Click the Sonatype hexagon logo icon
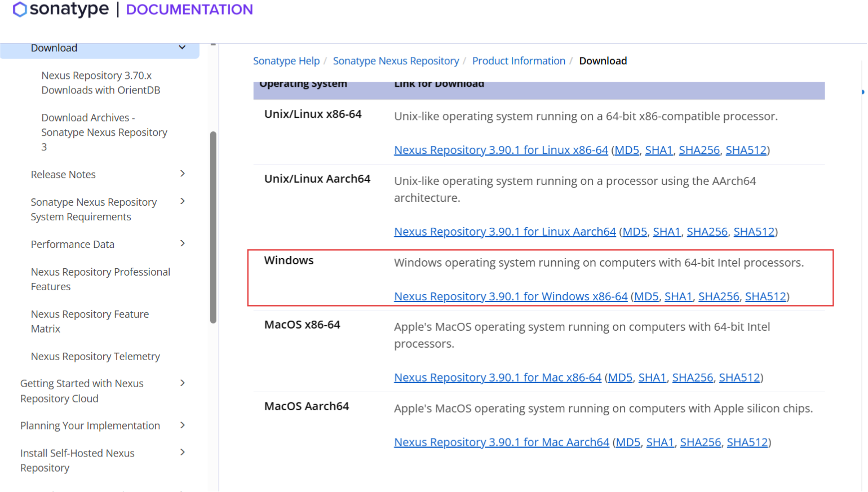This screenshot has height=492, width=868. [x=20, y=9]
